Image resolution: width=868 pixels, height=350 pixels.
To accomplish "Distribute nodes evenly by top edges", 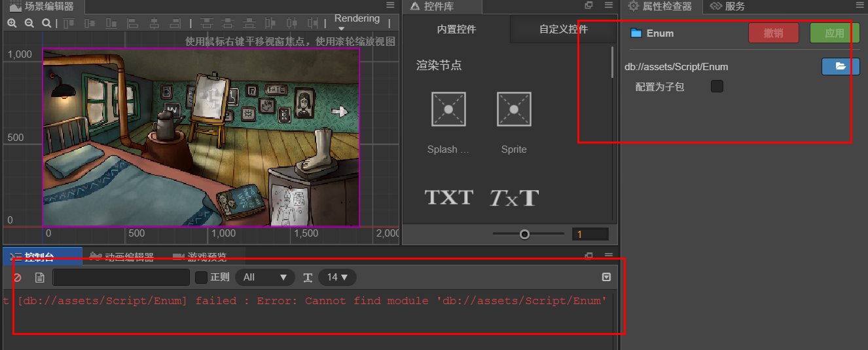I will (x=207, y=23).
